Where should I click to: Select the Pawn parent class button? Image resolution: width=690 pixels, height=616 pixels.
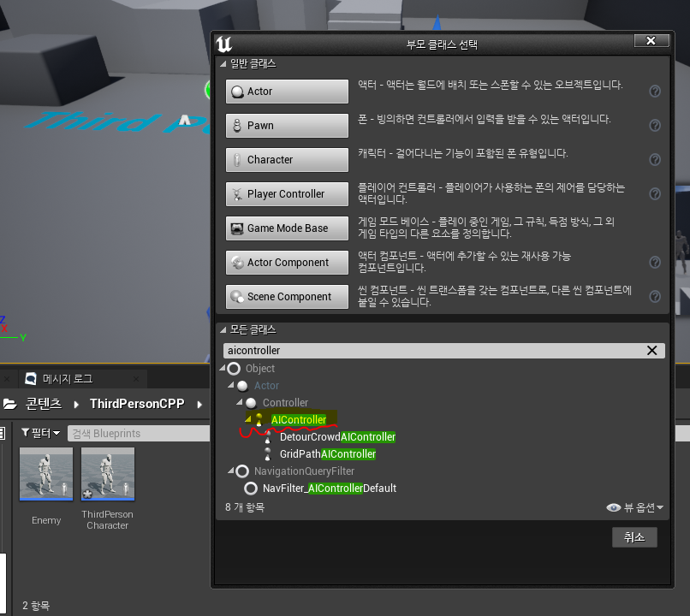287,126
